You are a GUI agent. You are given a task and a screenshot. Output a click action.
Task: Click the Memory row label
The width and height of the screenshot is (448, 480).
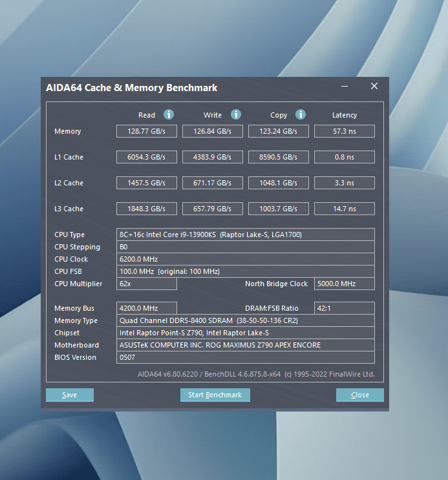pyautogui.click(x=68, y=131)
